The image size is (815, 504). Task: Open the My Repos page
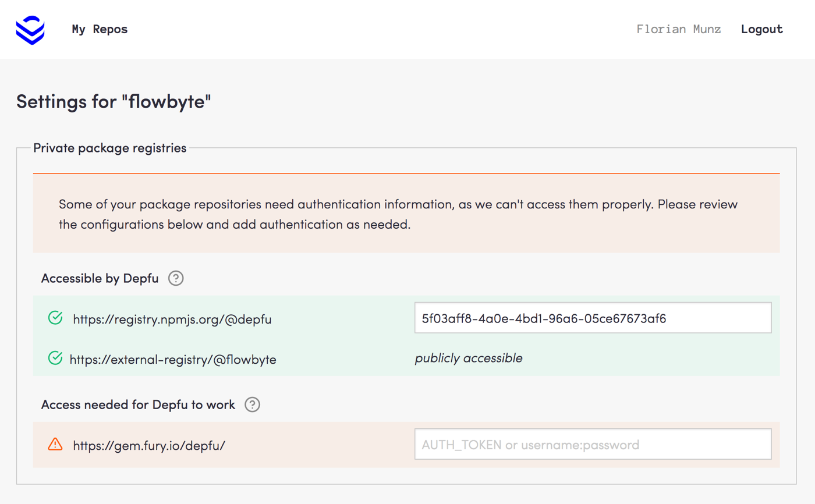tap(100, 29)
